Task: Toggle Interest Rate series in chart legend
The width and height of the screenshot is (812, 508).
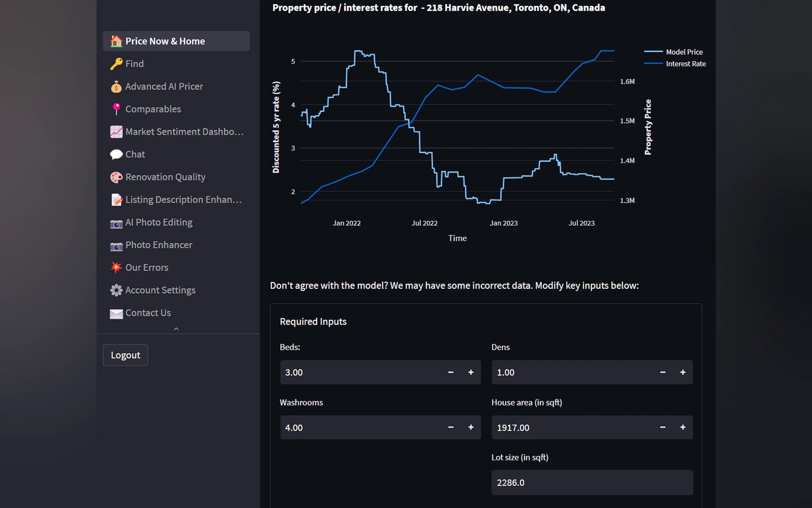Action: point(685,64)
